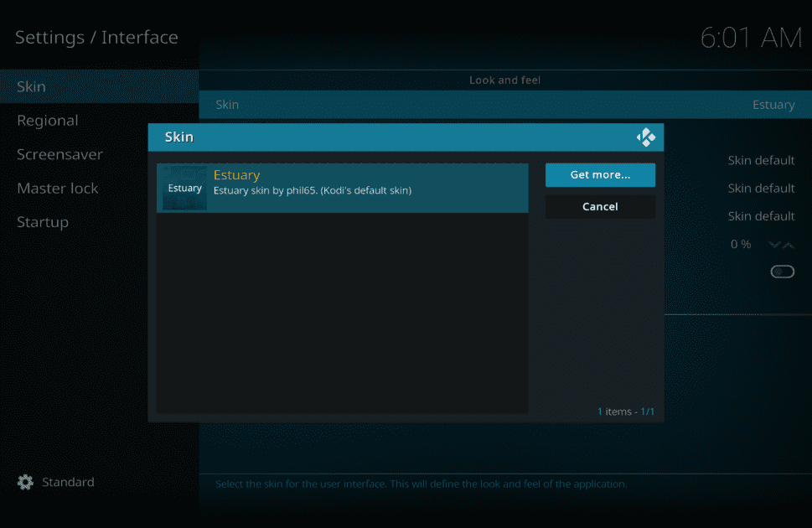Cancel the Skin selection dialog

tap(600, 206)
